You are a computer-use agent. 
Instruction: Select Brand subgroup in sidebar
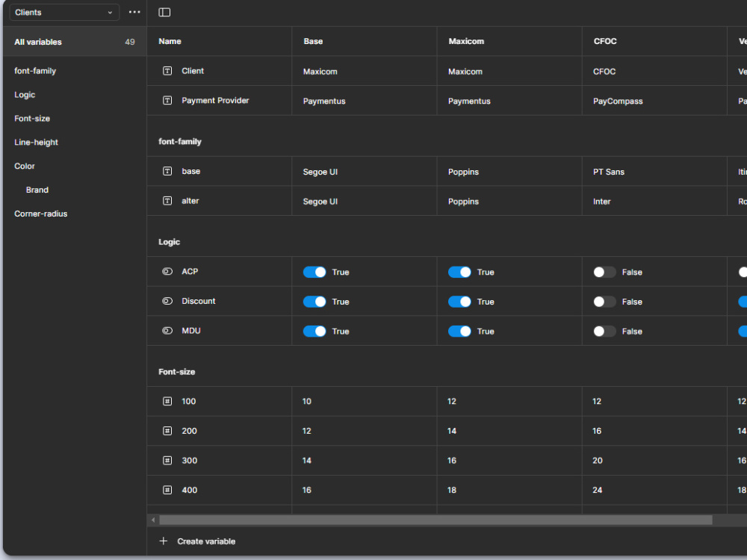pyautogui.click(x=37, y=190)
